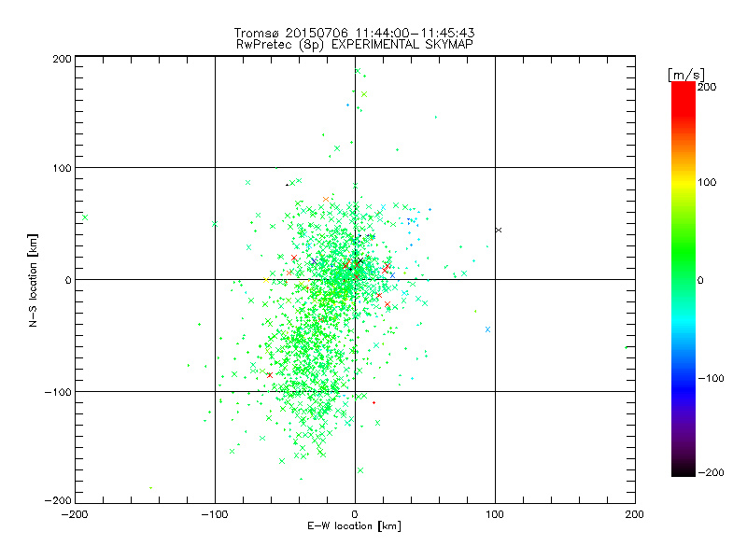The image size is (747, 560).
Task: Click the x-axis '0' tick label
Action: click(x=355, y=514)
